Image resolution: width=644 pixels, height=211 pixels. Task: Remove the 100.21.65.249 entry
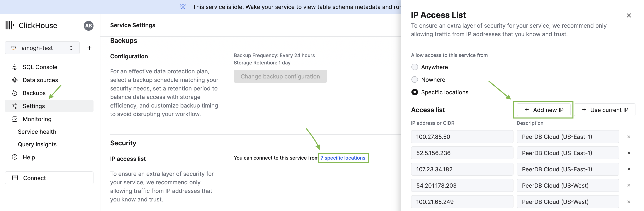[x=629, y=201]
